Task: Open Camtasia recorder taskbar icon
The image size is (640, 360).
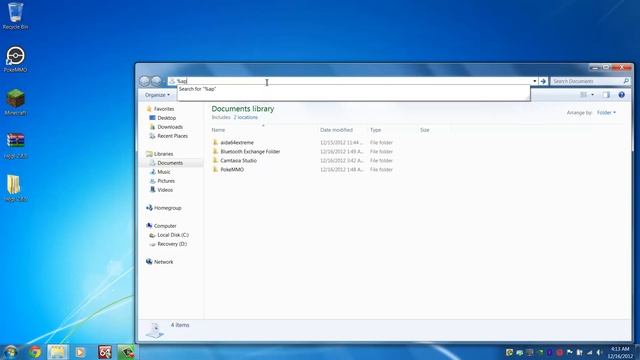Action: pyautogui.click(x=127, y=352)
